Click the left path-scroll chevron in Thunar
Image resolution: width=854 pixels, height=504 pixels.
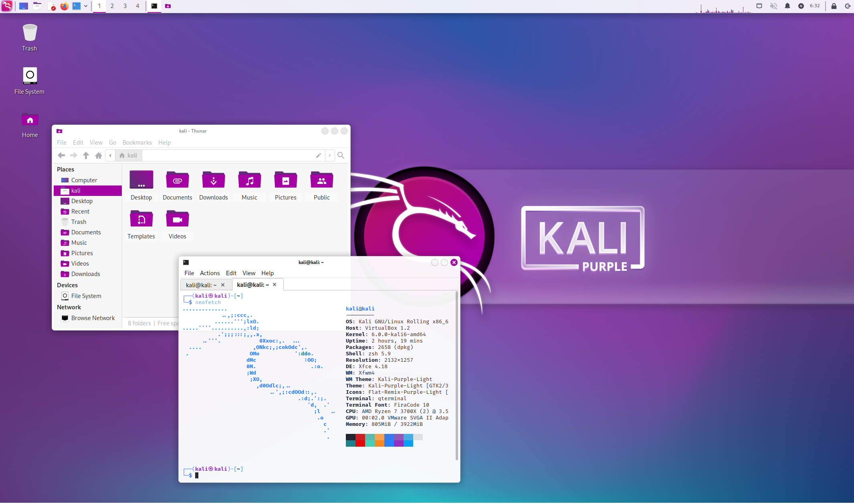(110, 155)
